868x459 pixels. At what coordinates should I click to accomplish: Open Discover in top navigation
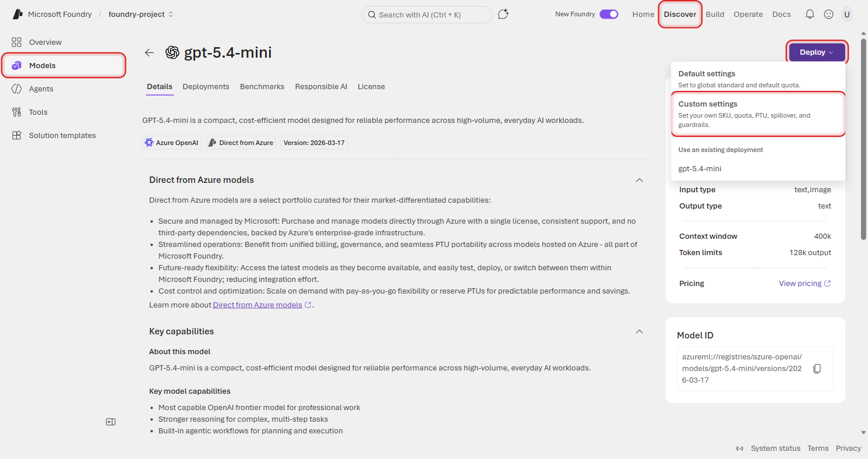[680, 15]
